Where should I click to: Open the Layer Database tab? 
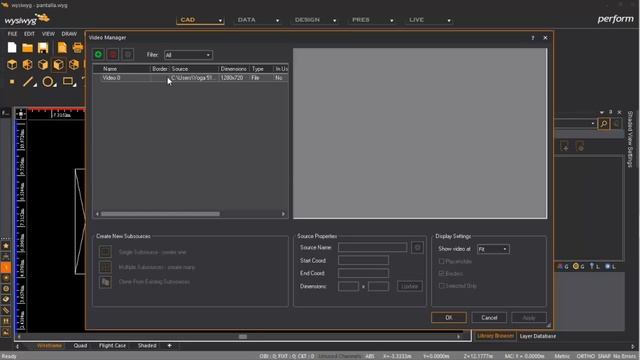point(538,336)
